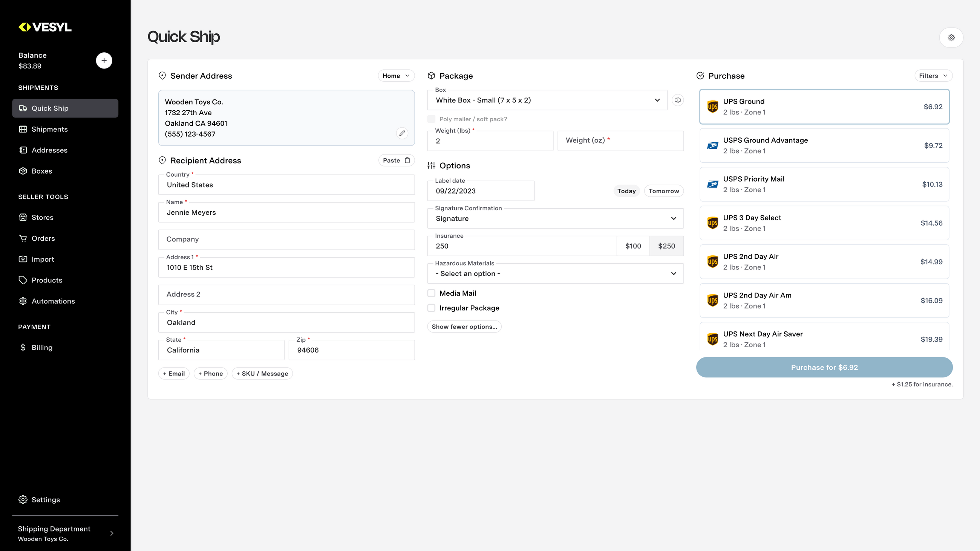Viewport: 980px width, 551px height.
Task: Check the Irregular Package option
Action: point(431,308)
